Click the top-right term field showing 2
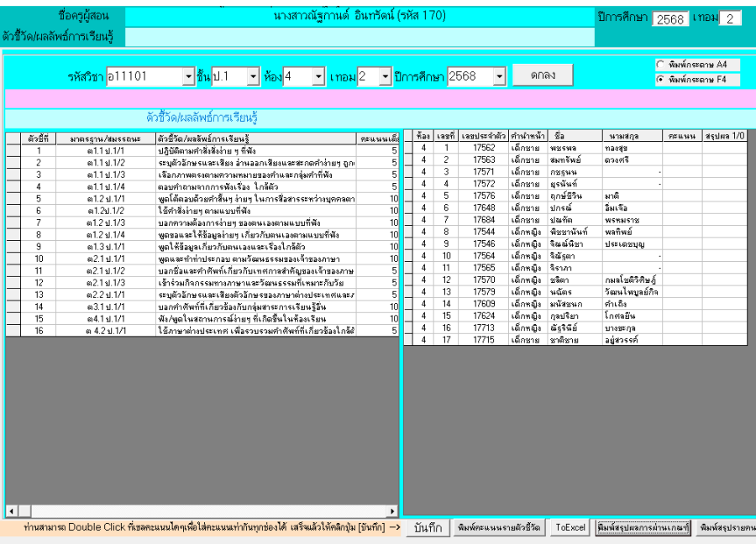The height and width of the screenshot is (544, 756). (730, 19)
